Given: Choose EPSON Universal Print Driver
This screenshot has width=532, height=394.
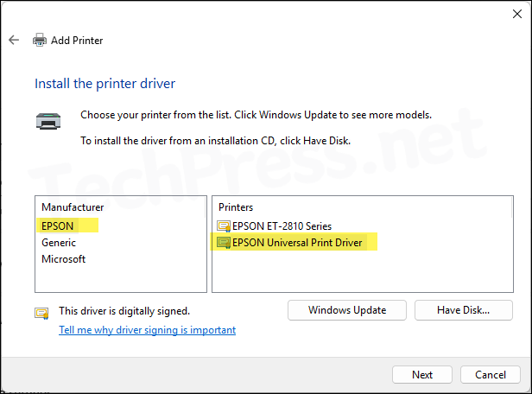Looking at the screenshot, I should [x=297, y=243].
